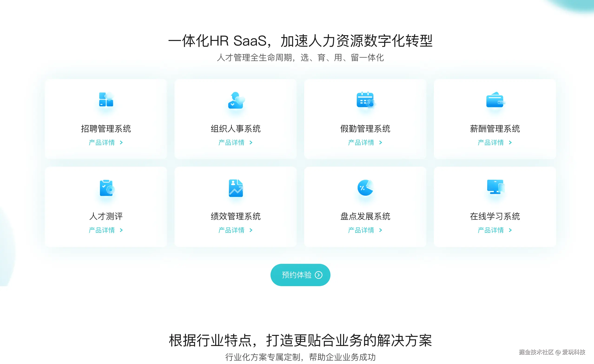Click the circled arrow in the 预约体验 button
The height and width of the screenshot is (364, 594).
click(x=318, y=275)
